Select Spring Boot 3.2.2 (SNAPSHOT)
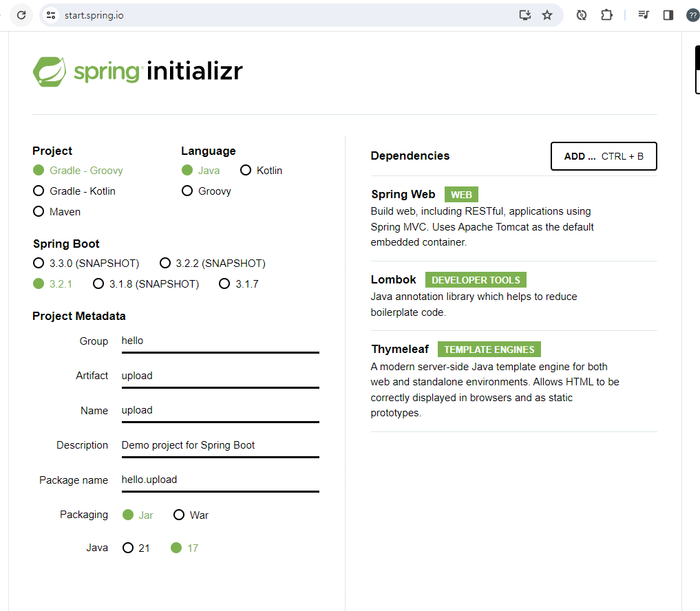The height and width of the screenshot is (611, 700). click(x=213, y=264)
